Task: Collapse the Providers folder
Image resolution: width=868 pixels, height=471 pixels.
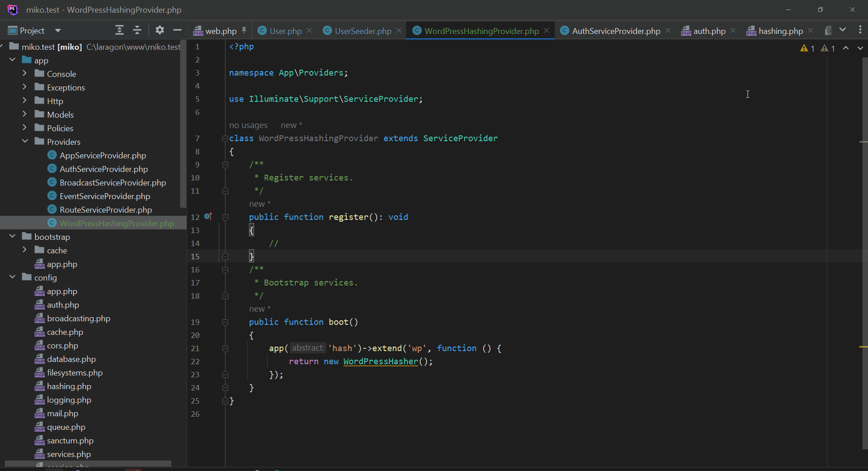Action: click(25, 142)
